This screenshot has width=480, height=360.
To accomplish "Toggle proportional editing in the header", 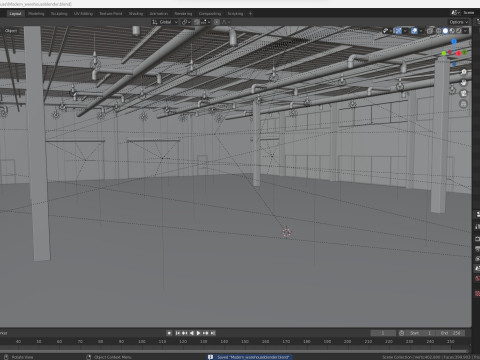I will tap(217, 22).
